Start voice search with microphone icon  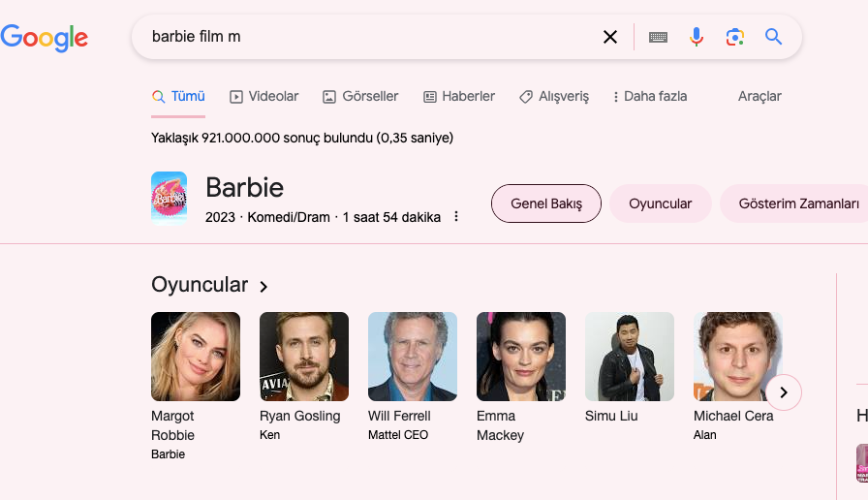[x=697, y=37]
